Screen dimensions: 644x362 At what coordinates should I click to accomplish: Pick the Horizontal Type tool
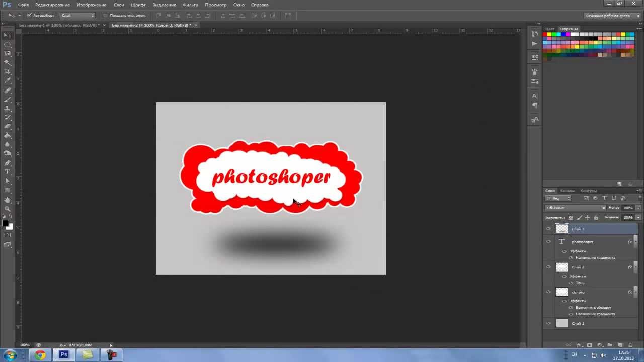(x=7, y=172)
